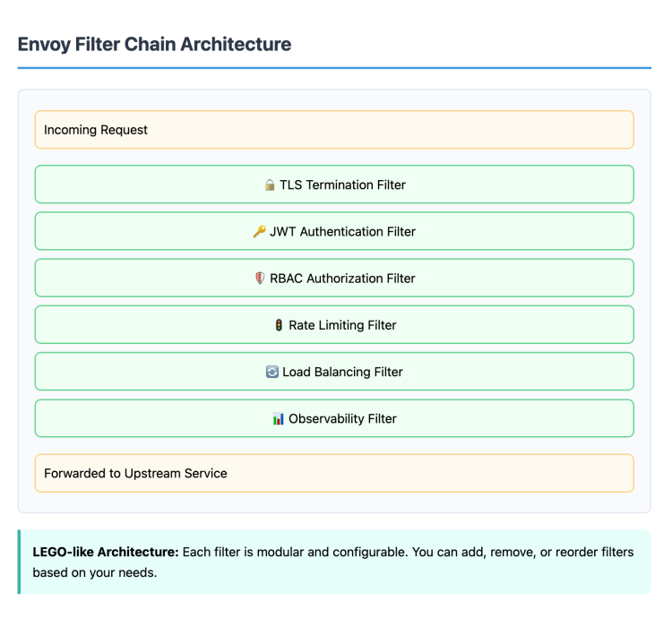Open the JWT Authentication Filter text
This screenshot has width=672, height=618.
point(342,232)
